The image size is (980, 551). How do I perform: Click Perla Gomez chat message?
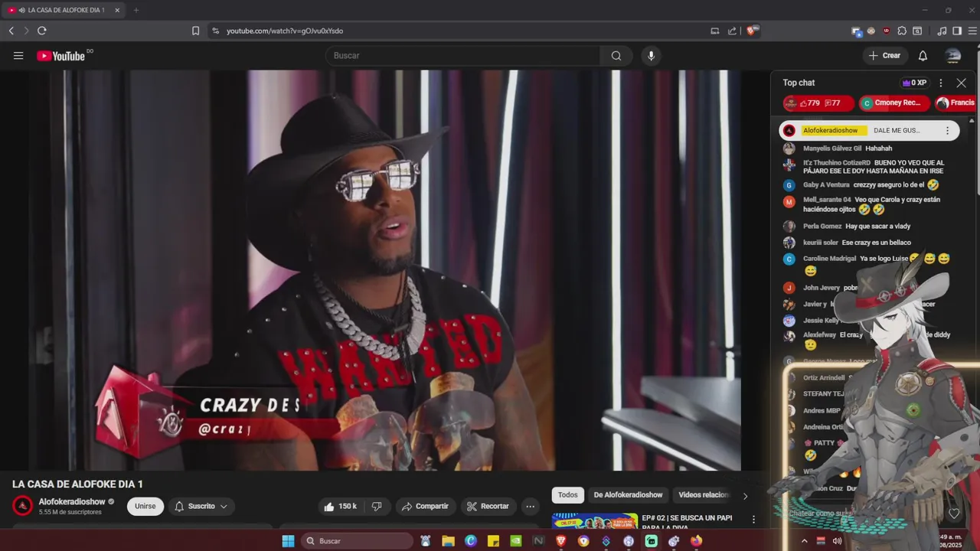point(869,227)
